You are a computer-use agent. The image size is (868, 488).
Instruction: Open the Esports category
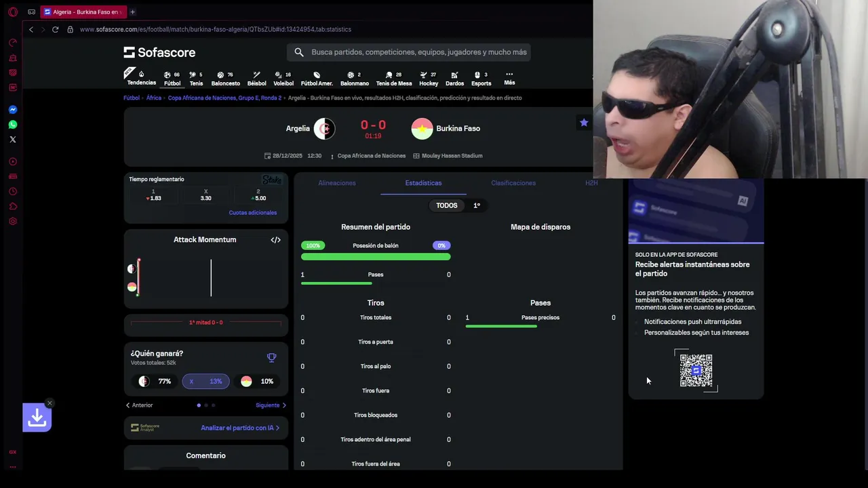coord(481,79)
